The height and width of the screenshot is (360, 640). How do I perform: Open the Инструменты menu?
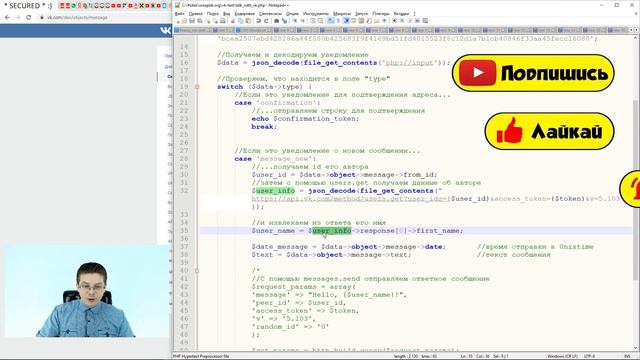[x=316, y=13]
